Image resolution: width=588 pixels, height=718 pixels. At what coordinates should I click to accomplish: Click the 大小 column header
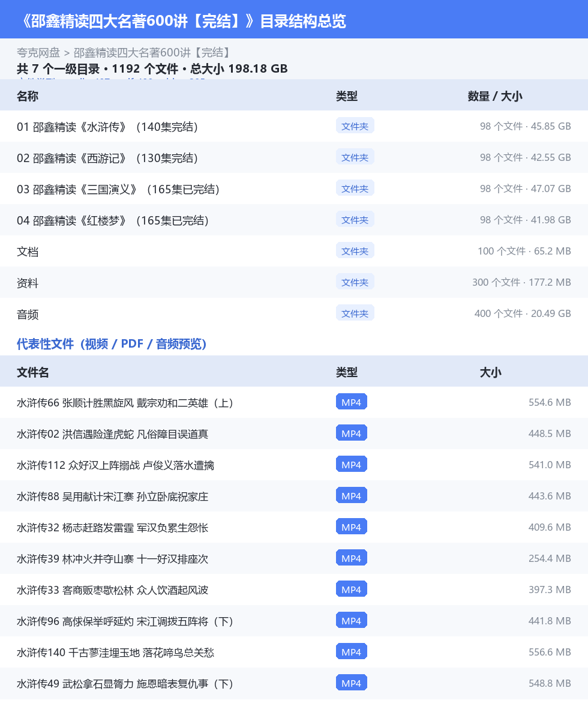pyautogui.click(x=491, y=372)
